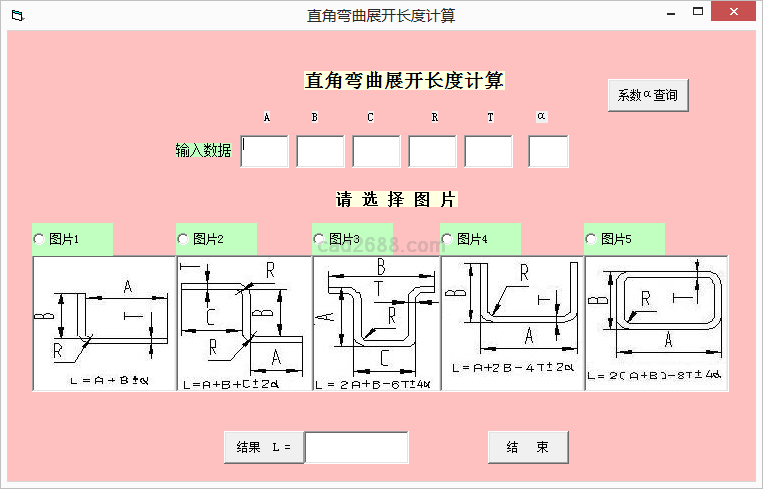Select the 图片1 radio button
The image size is (763, 489).
pos(40,239)
